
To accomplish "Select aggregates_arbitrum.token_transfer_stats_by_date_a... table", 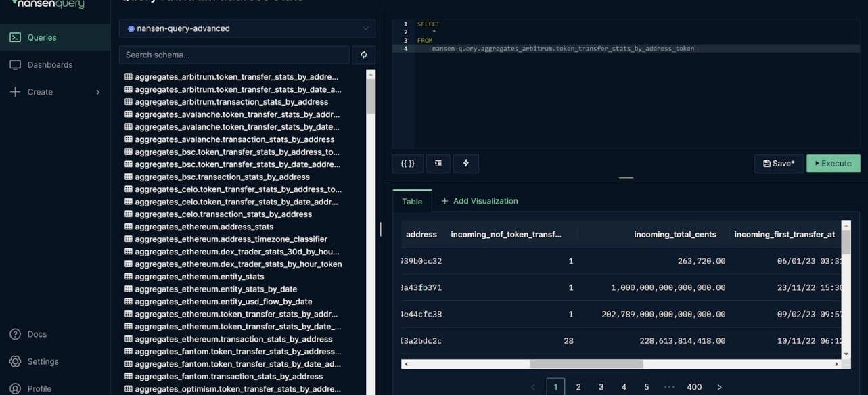I will click(233, 89).
